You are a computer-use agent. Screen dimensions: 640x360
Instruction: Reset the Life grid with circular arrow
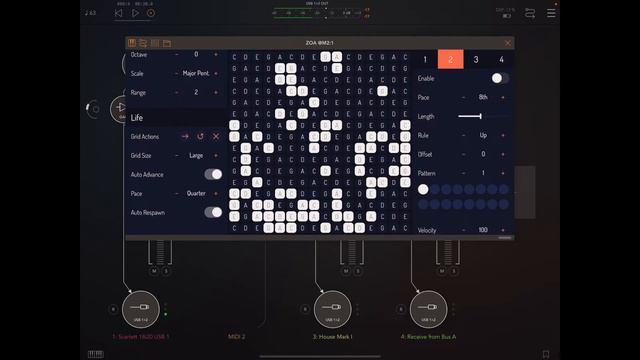pyautogui.click(x=200, y=136)
